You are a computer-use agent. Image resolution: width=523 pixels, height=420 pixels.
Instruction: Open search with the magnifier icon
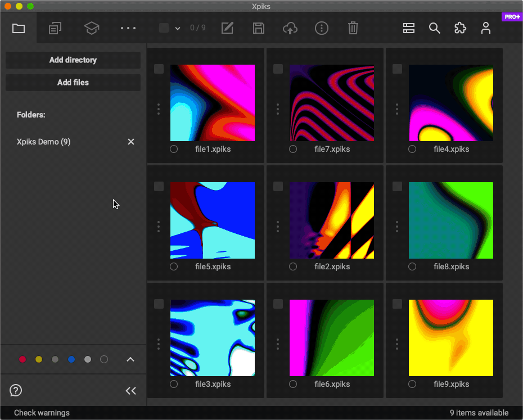coord(434,28)
